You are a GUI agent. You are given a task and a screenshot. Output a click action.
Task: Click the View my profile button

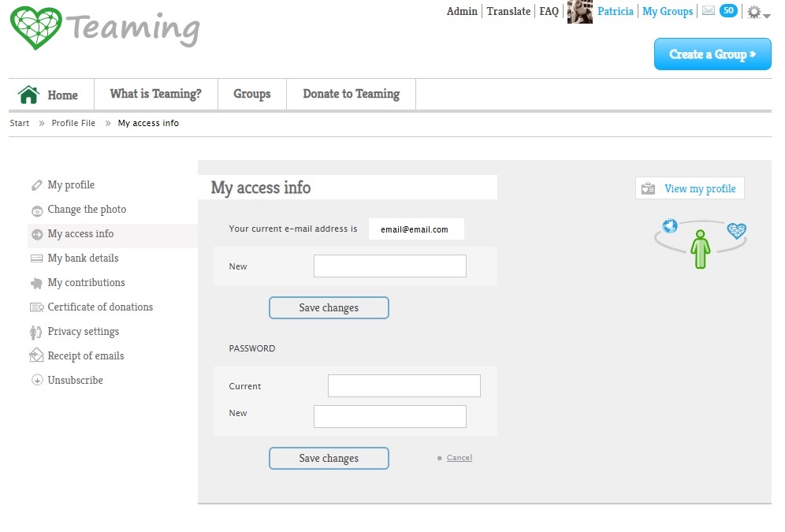(690, 188)
